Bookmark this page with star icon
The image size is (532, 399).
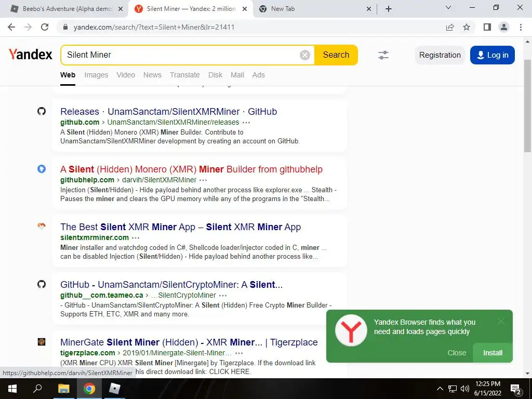[x=467, y=27]
